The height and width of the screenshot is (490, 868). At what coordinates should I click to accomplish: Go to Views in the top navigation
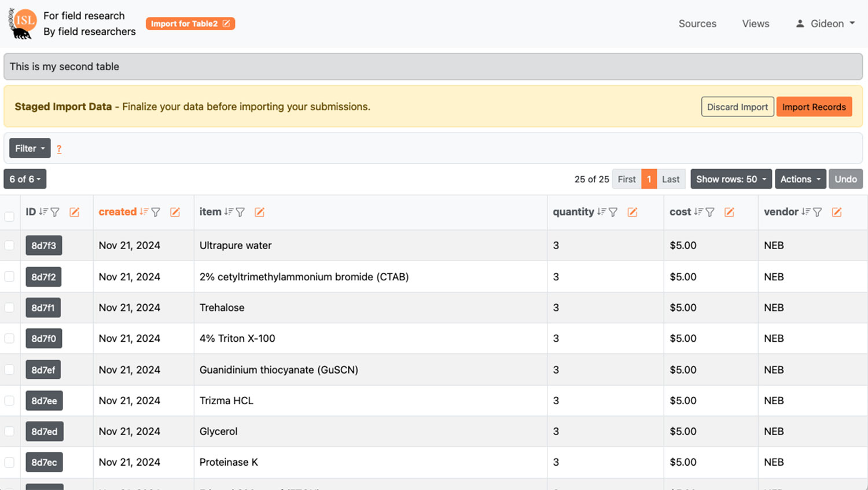[x=755, y=24]
